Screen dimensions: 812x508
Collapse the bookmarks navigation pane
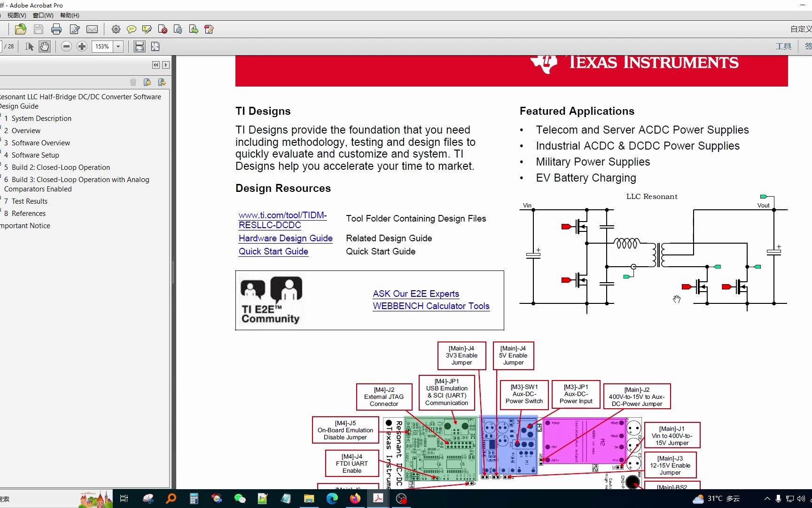point(156,65)
